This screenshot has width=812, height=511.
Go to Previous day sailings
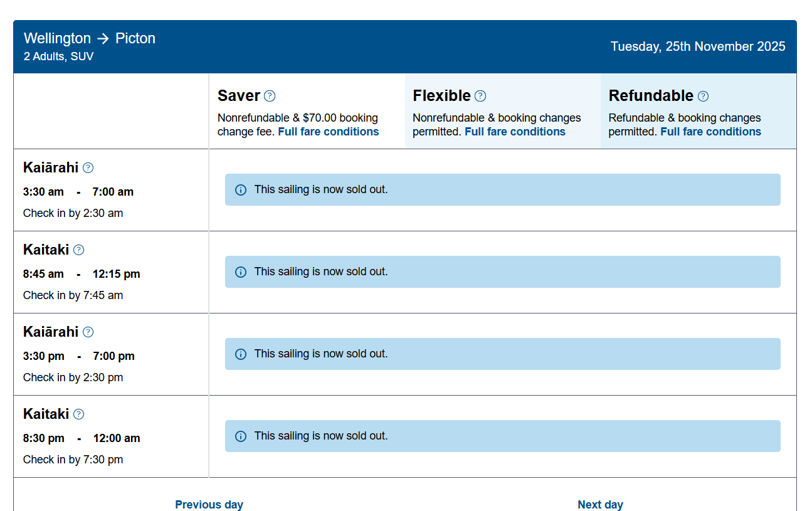click(x=209, y=504)
